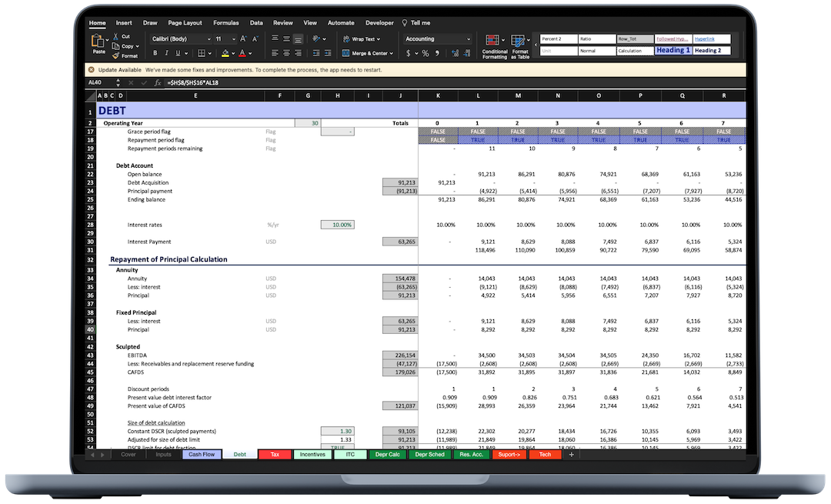
Task: Switch to the Cash Flow sheet tab
Action: [202, 455]
